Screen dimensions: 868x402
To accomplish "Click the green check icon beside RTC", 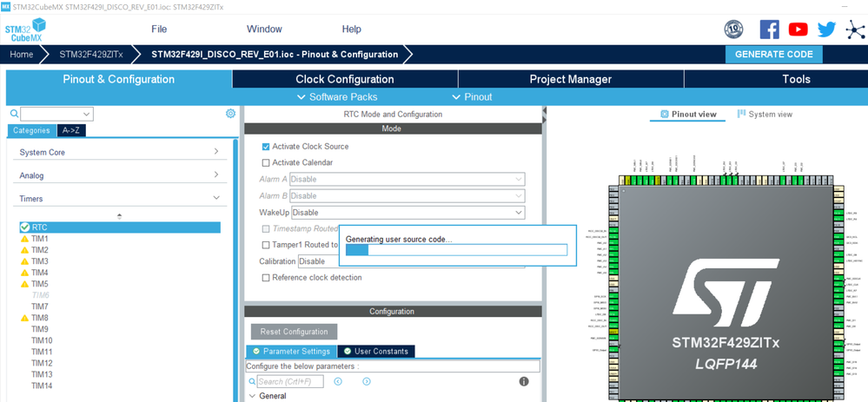I will click(x=24, y=227).
